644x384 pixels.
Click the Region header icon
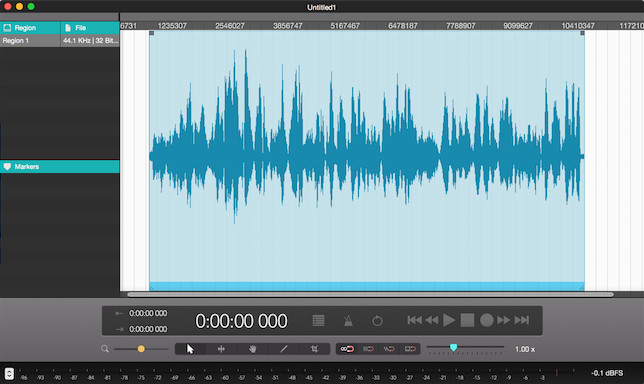tap(7, 28)
